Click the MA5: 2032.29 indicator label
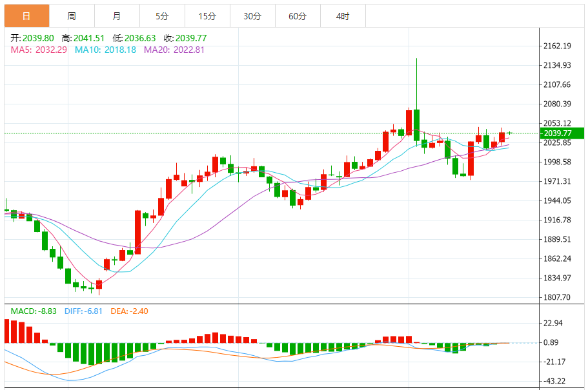The width and height of the screenshot is (588, 390). tap(39, 50)
